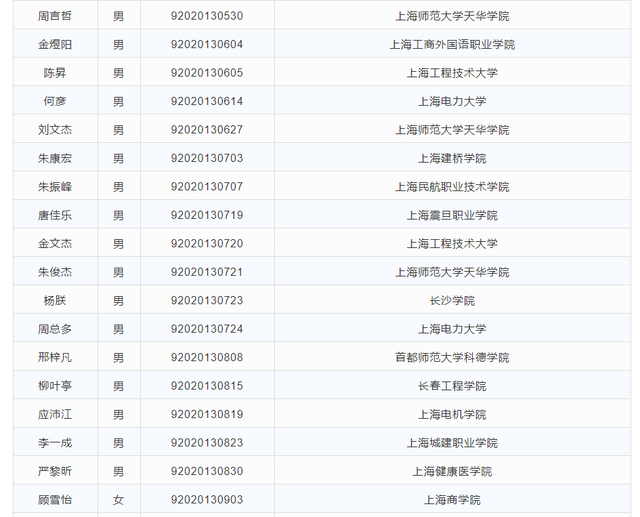
Task: Click student number 92020130819
Action: pyautogui.click(x=207, y=415)
